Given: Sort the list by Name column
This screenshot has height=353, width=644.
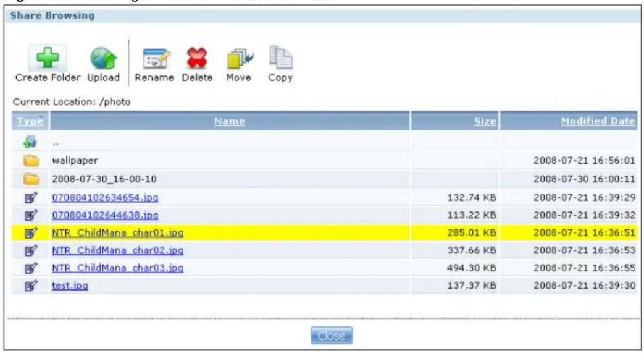Looking at the screenshot, I should 230,121.
